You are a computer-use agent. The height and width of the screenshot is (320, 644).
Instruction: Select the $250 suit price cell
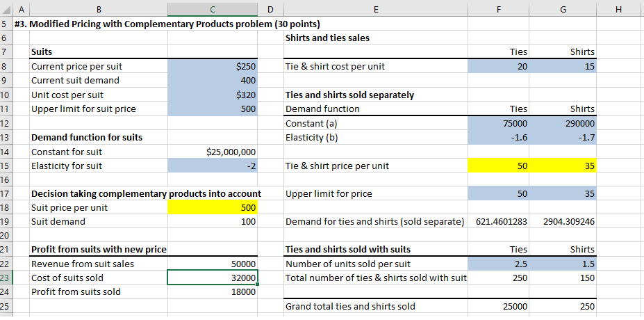click(213, 66)
